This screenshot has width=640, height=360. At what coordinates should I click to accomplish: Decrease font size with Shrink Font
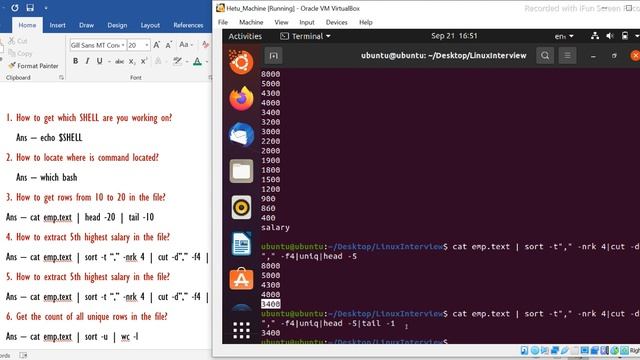tap(169, 45)
